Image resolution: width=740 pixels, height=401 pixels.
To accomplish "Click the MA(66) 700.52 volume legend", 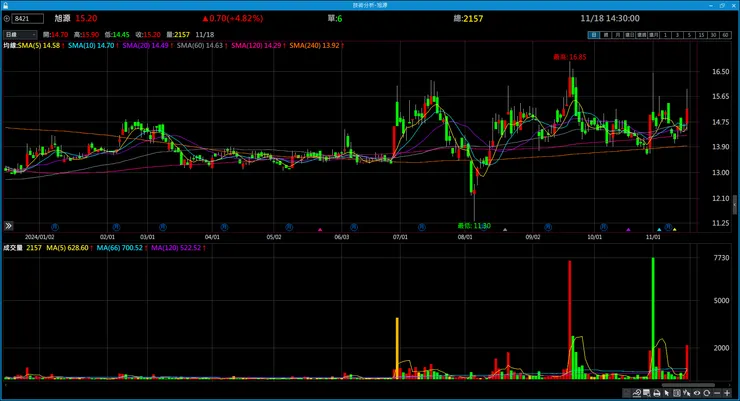I will click(120, 248).
